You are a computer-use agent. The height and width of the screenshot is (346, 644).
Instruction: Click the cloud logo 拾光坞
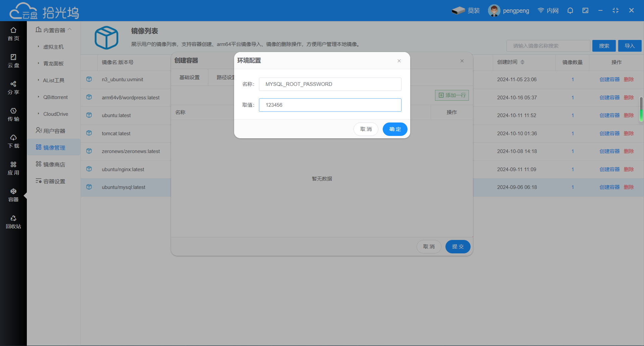coord(44,11)
